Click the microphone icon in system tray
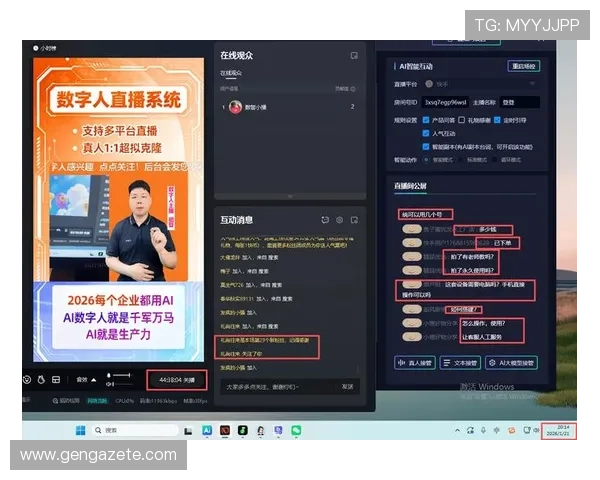 click(484, 430)
